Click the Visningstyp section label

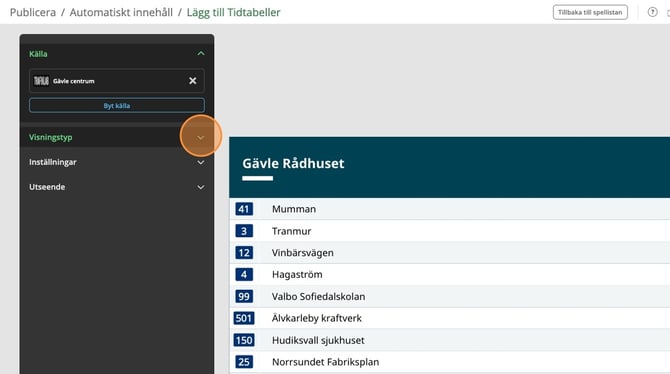(50, 137)
